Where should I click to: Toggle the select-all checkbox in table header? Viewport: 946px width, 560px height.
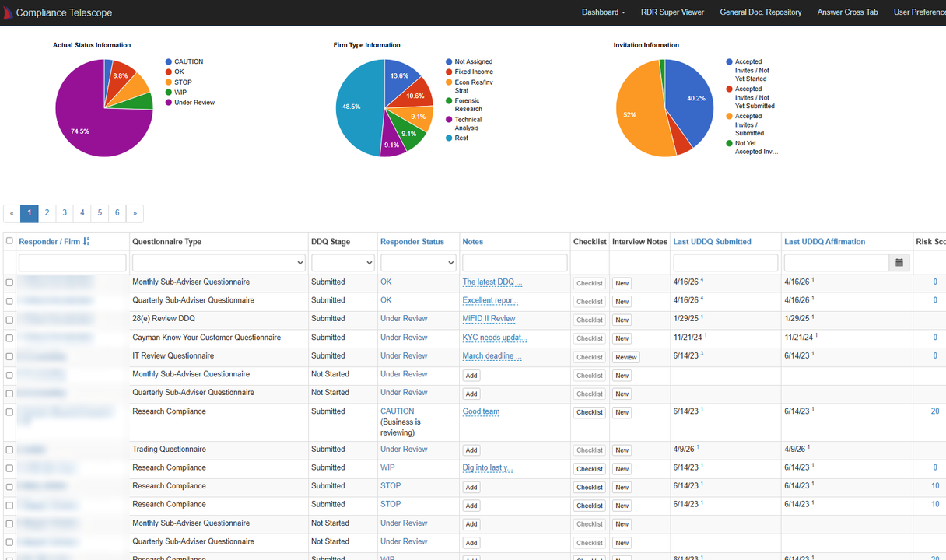click(9, 241)
